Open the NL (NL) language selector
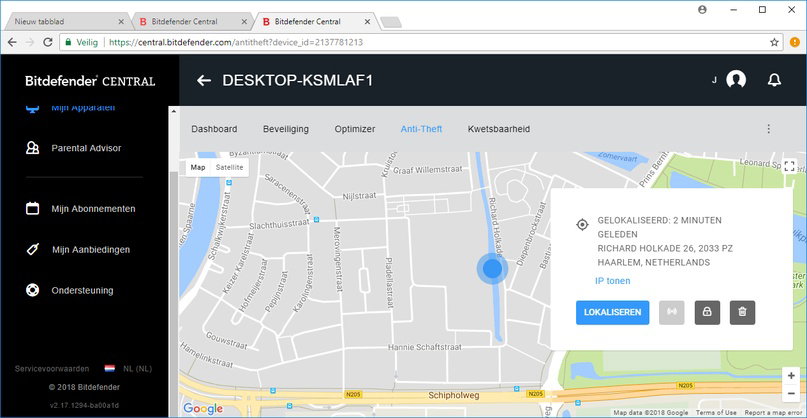Screen dimensions: 807x418 (x=128, y=369)
